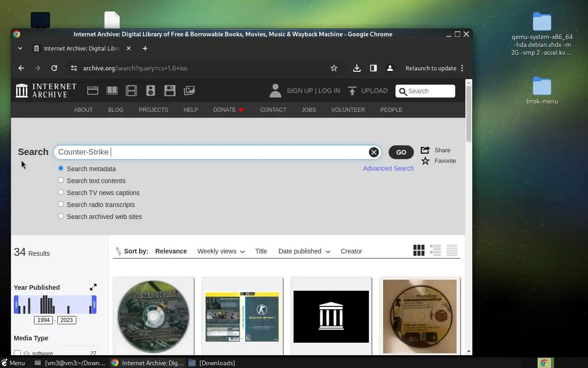The height and width of the screenshot is (368, 588).
Task: Click the 1994 start year field
Action: pyautogui.click(x=43, y=320)
